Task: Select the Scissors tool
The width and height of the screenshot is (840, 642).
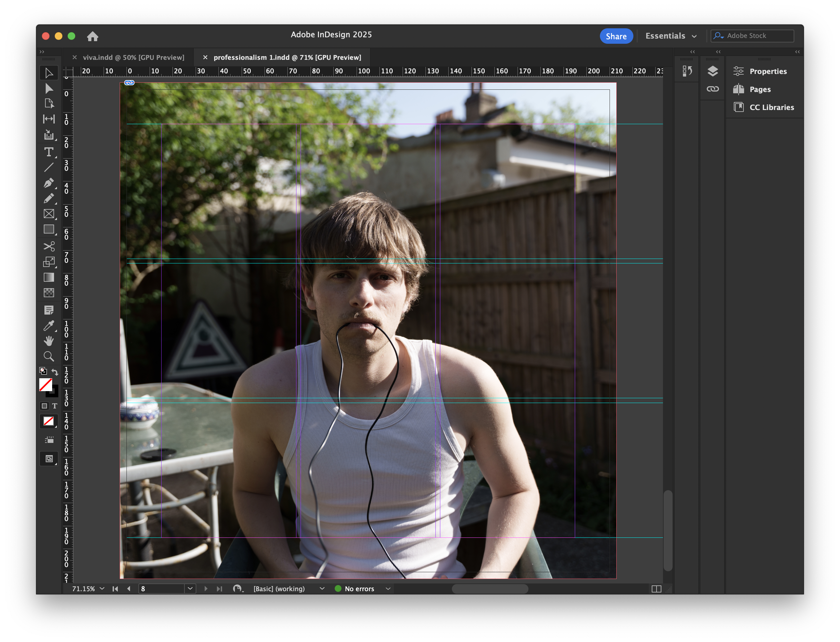Action: (49, 246)
